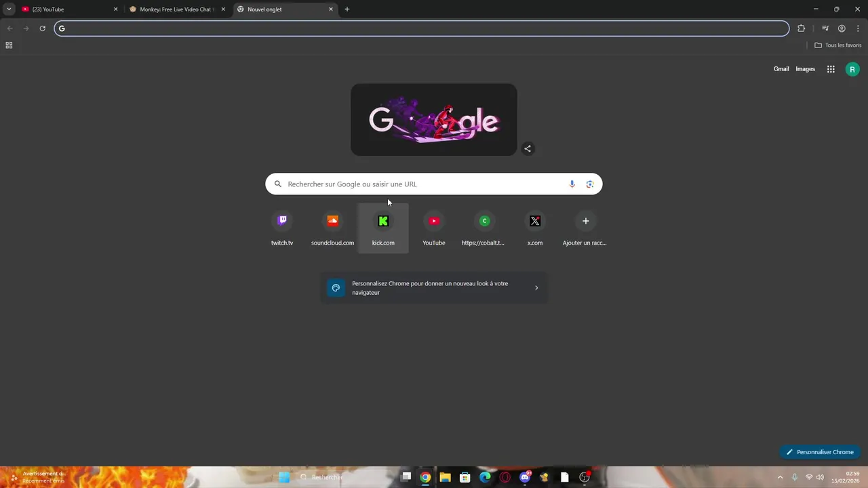
Task: Launch Microsoft Edge from the taskbar
Action: (485, 477)
